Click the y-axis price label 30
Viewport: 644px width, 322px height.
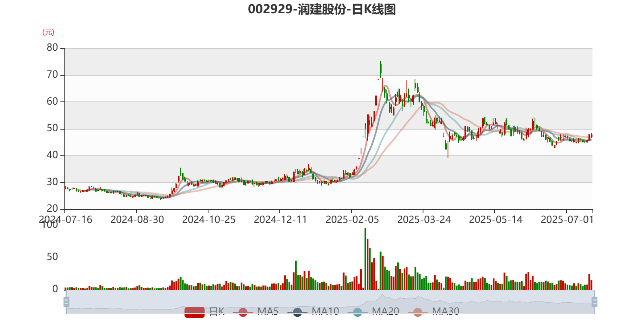tap(52, 182)
